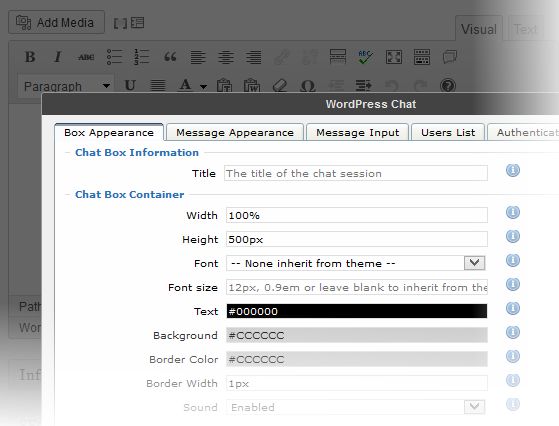
Task: Click the Border Width input field
Action: (357, 383)
